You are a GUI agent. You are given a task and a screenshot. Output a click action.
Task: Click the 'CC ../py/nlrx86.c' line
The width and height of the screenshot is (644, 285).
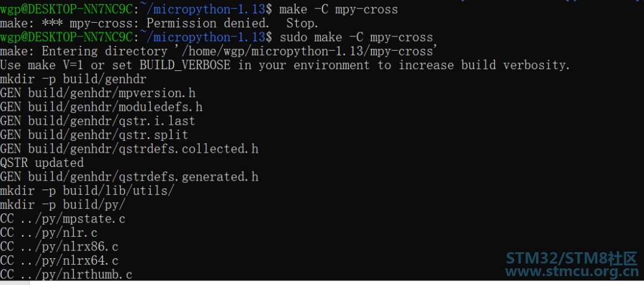point(59,247)
